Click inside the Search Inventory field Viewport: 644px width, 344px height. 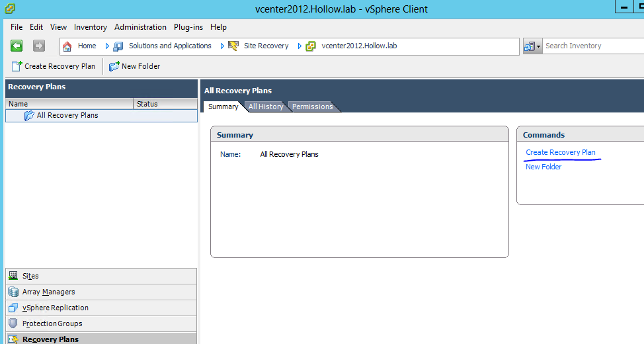592,46
